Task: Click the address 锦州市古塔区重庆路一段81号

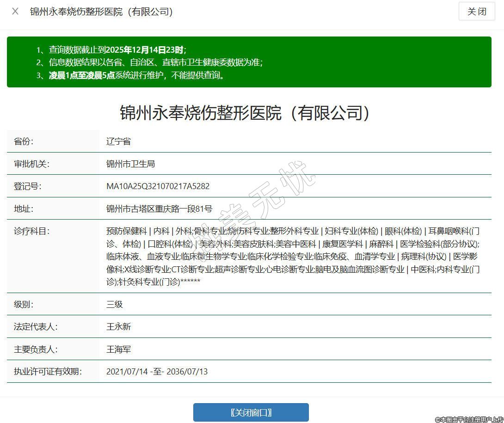Action: 159,209
